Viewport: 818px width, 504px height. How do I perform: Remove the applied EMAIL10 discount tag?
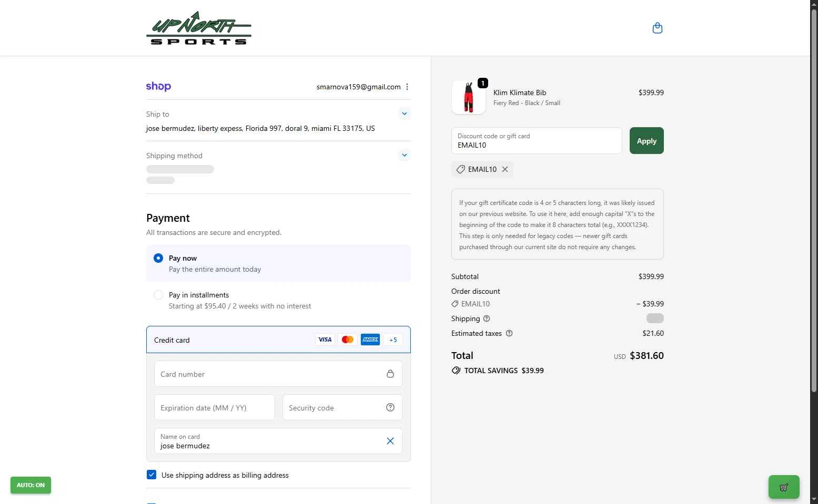point(505,169)
